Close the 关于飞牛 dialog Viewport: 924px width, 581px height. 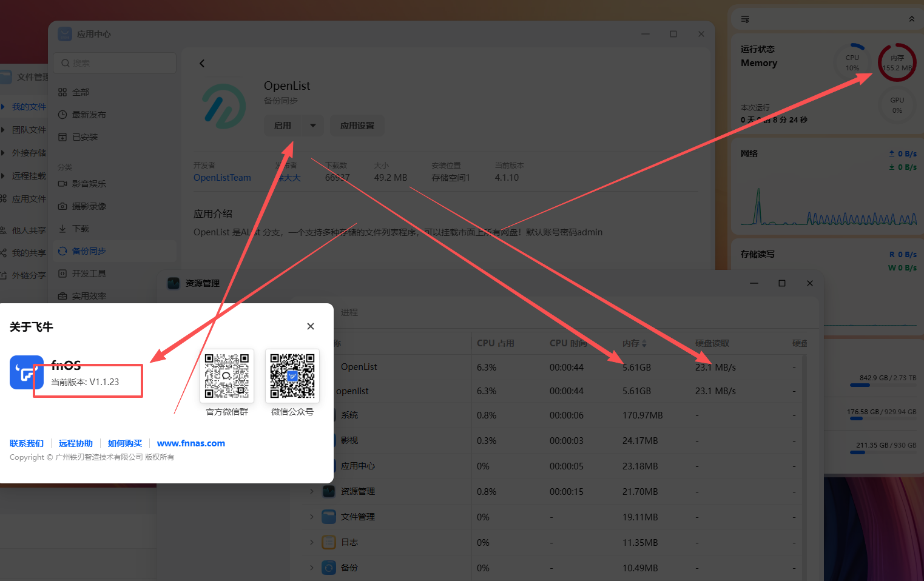point(311,326)
